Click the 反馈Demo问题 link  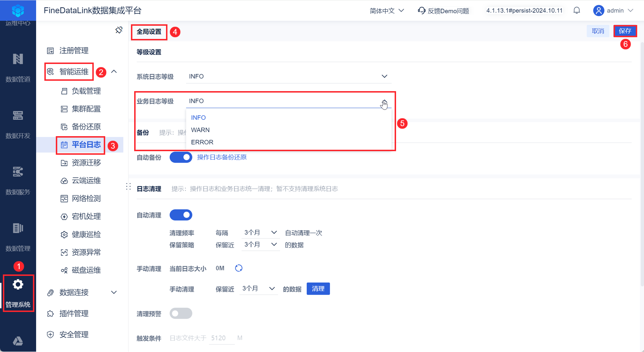448,11
